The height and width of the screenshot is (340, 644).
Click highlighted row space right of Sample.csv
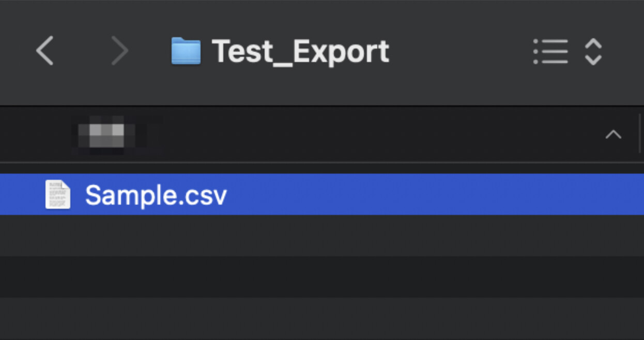(413, 194)
